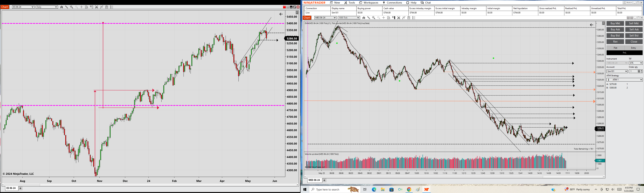Click the Buy Bid button

click(x=615, y=35)
